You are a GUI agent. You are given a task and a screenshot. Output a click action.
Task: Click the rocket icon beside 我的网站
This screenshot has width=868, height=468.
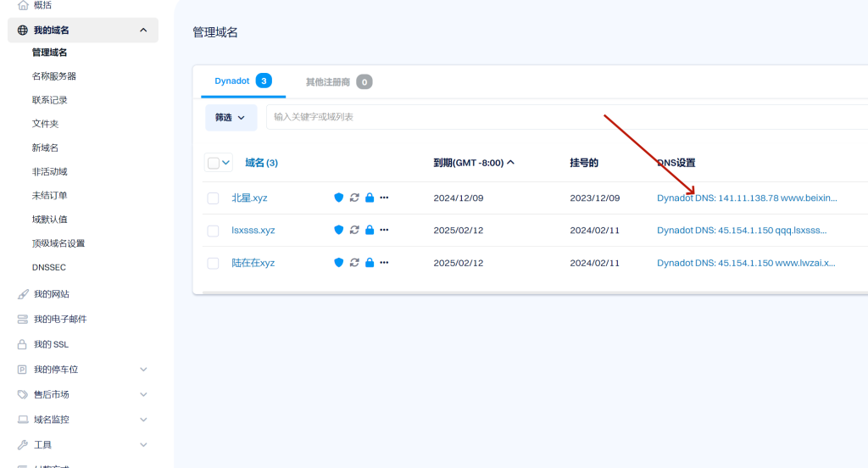[22, 294]
